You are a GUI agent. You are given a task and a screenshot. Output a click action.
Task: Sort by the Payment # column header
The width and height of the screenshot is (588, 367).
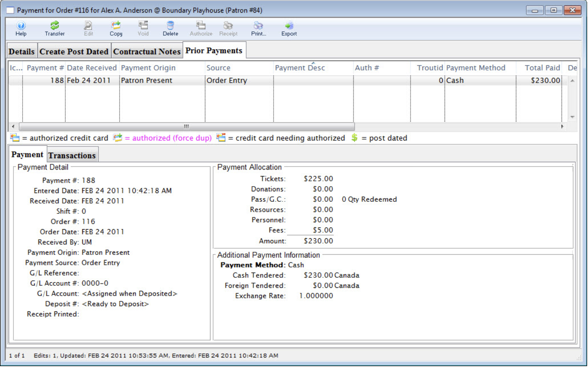point(44,68)
